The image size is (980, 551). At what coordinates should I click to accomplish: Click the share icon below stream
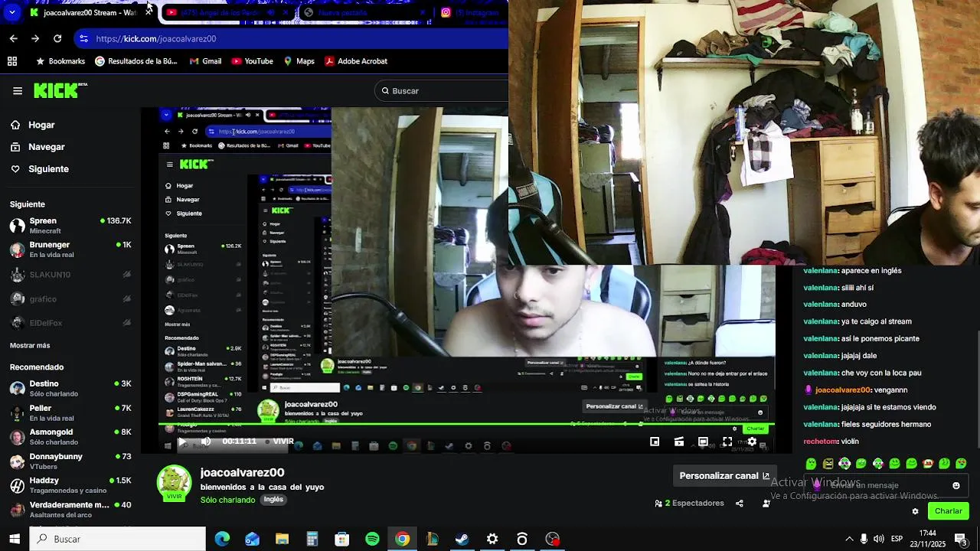point(740,504)
